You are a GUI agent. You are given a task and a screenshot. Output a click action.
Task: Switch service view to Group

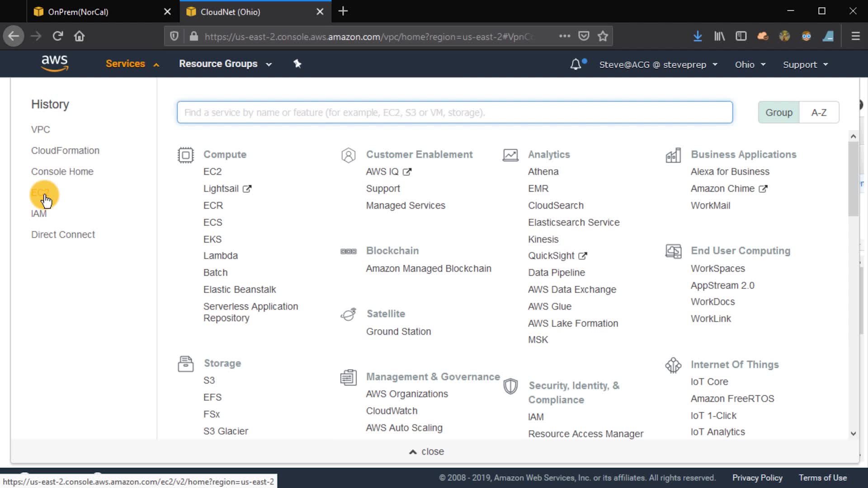778,113
